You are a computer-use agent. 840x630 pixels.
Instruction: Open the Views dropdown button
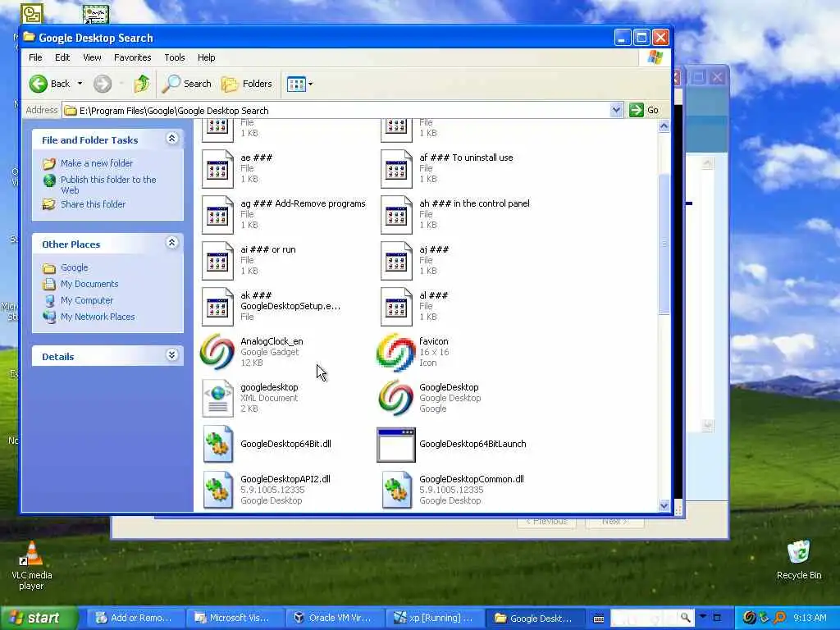click(299, 84)
